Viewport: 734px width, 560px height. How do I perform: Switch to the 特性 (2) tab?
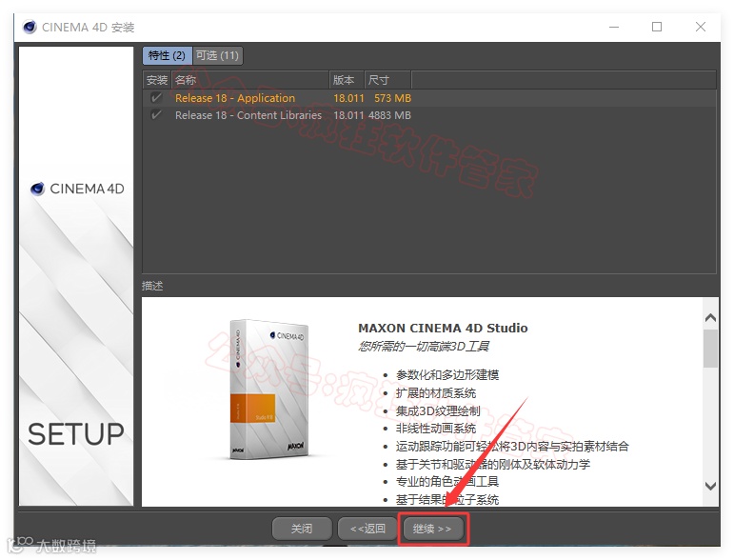tap(167, 56)
